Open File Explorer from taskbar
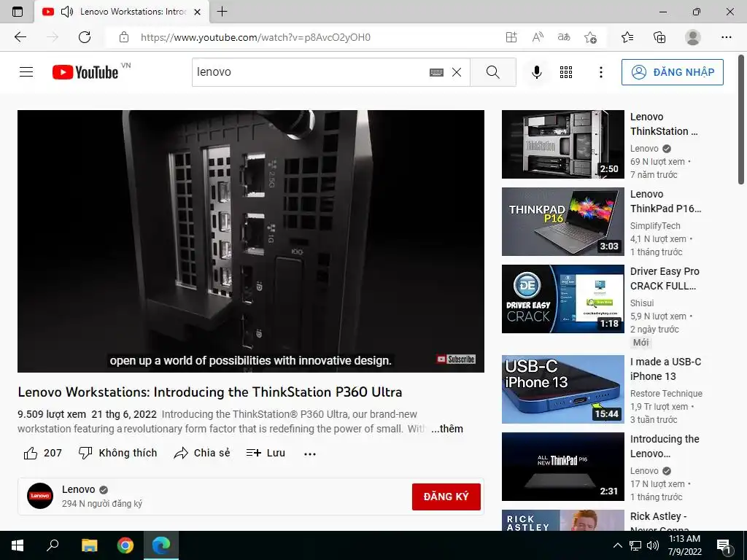The width and height of the screenshot is (747, 560). pyautogui.click(x=89, y=545)
